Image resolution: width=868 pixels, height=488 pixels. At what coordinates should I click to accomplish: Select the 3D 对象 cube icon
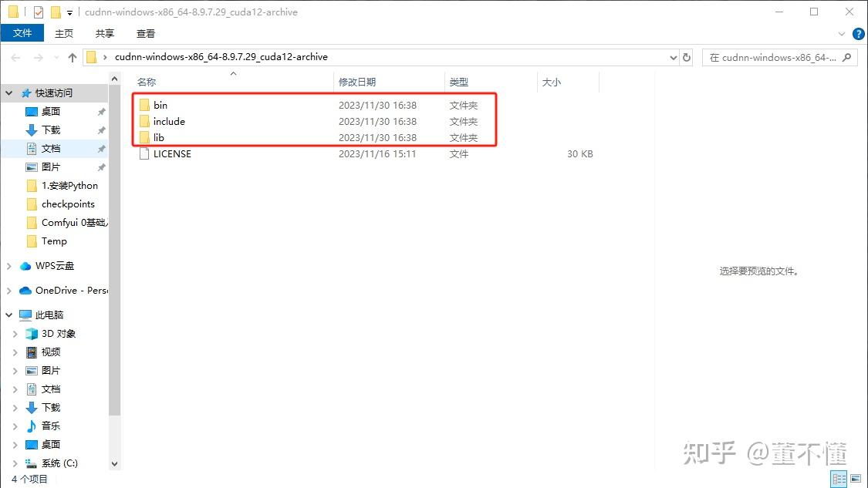tap(32, 334)
